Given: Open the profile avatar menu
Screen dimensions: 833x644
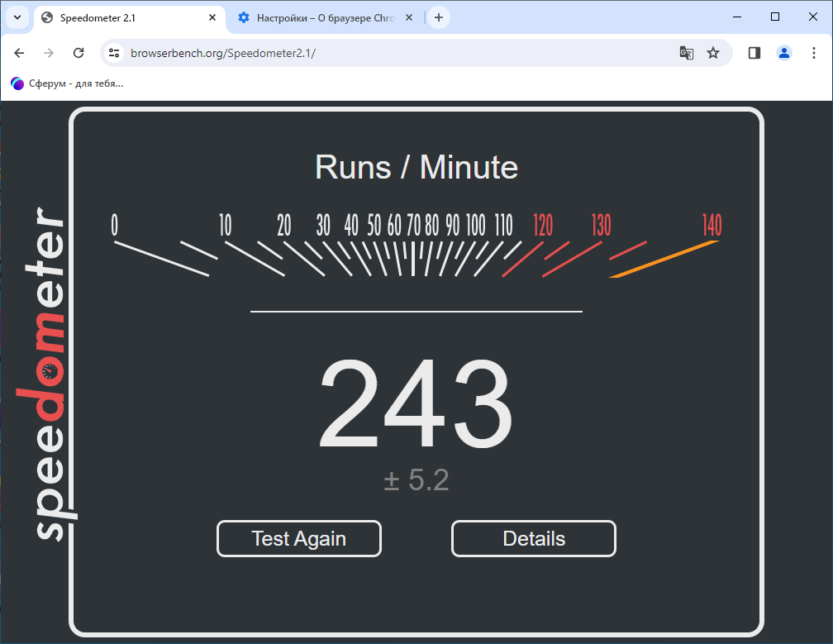Looking at the screenshot, I should (x=784, y=53).
